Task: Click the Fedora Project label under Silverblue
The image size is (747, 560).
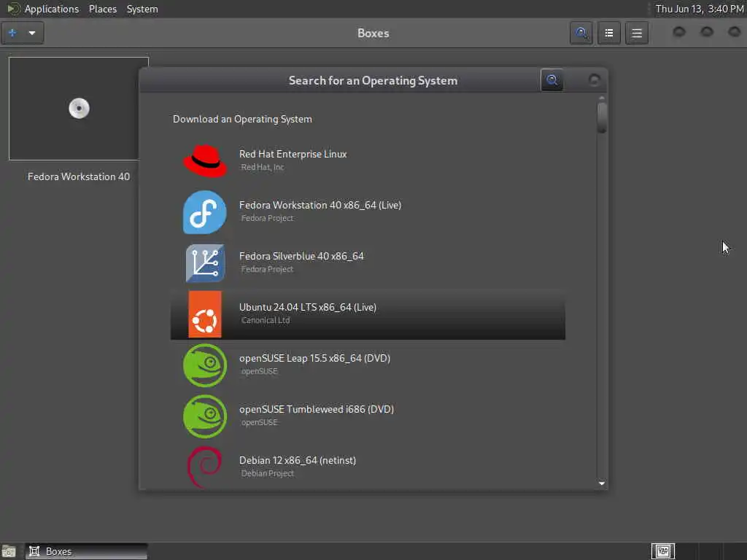Action: click(x=267, y=269)
